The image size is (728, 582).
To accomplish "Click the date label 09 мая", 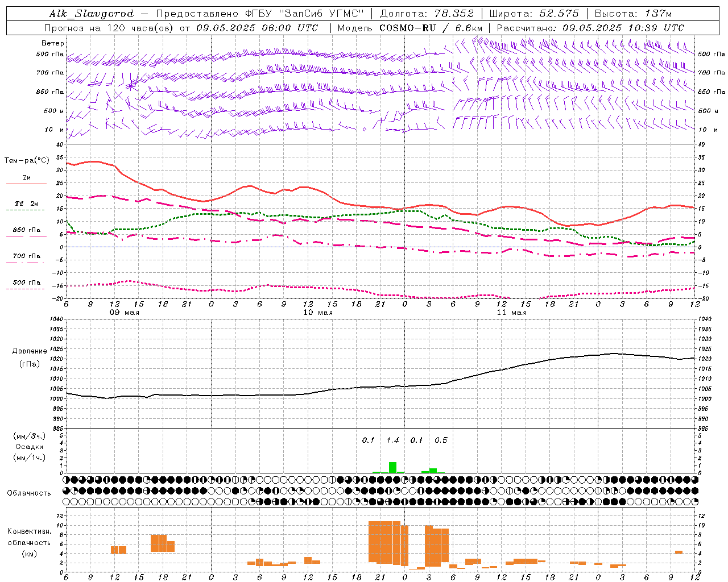I will (124, 313).
